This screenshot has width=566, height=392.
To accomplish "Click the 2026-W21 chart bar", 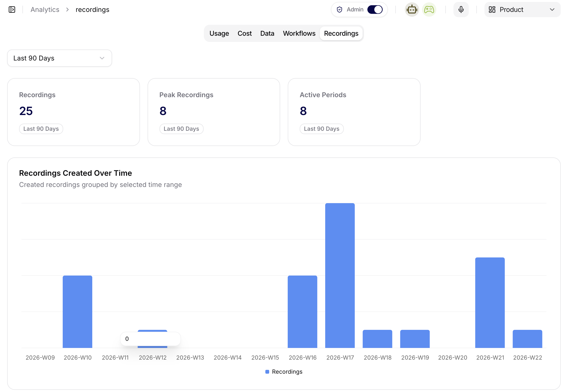I will (x=490, y=303).
